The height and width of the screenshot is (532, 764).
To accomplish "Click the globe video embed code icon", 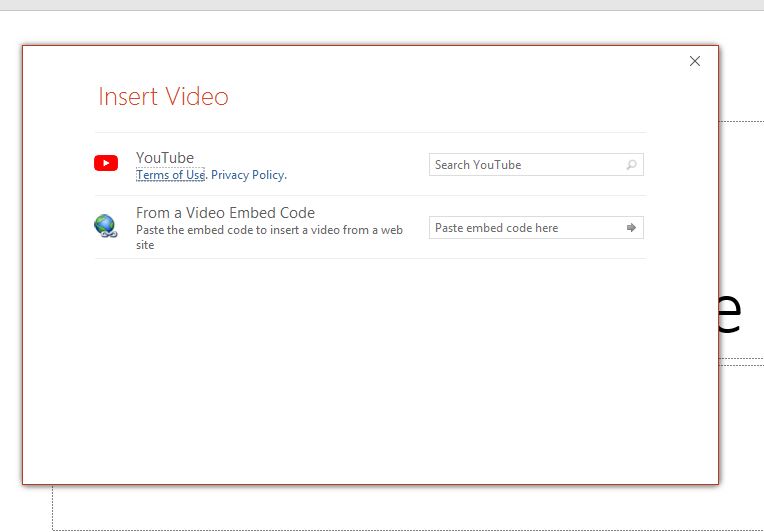I will pos(106,226).
